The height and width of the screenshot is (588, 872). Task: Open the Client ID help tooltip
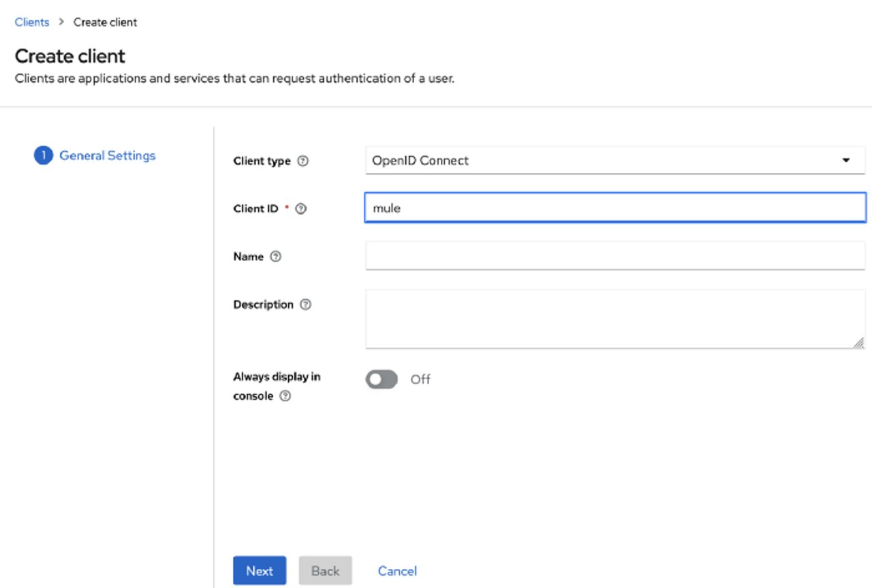(301, 208)
